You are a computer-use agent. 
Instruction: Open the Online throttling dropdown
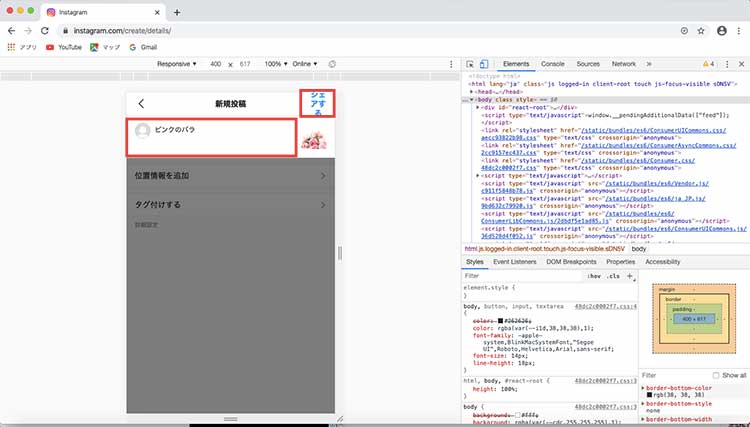(305, 64)
